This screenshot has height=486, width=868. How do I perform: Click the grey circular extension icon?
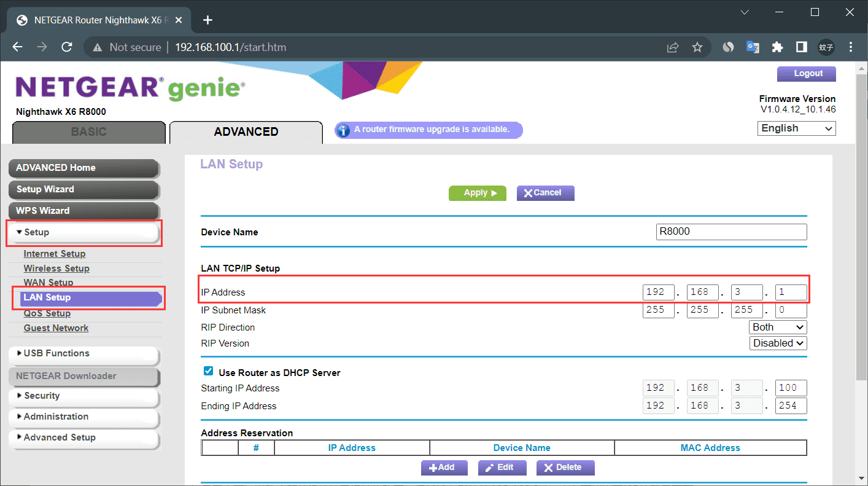tap(728, 47)
